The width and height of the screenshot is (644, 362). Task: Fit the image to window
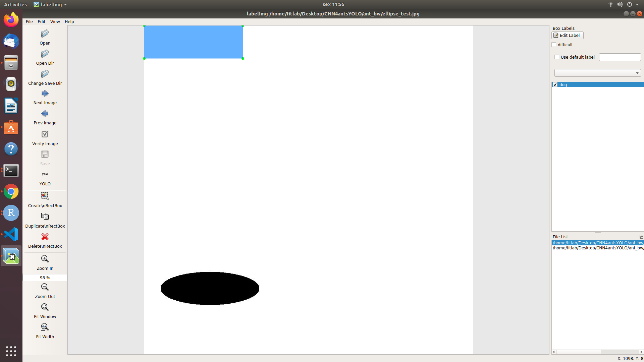[45, 310]
